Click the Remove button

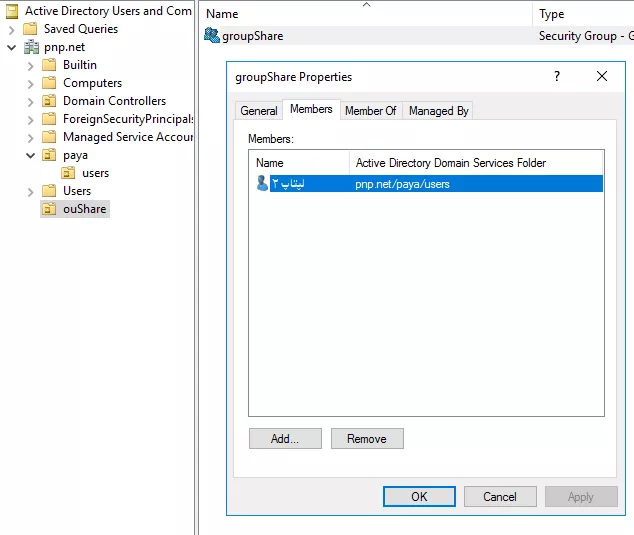[367, 439]
